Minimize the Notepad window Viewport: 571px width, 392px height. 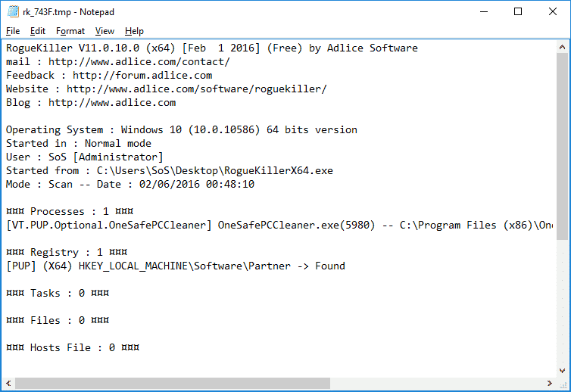pos(483,11)
